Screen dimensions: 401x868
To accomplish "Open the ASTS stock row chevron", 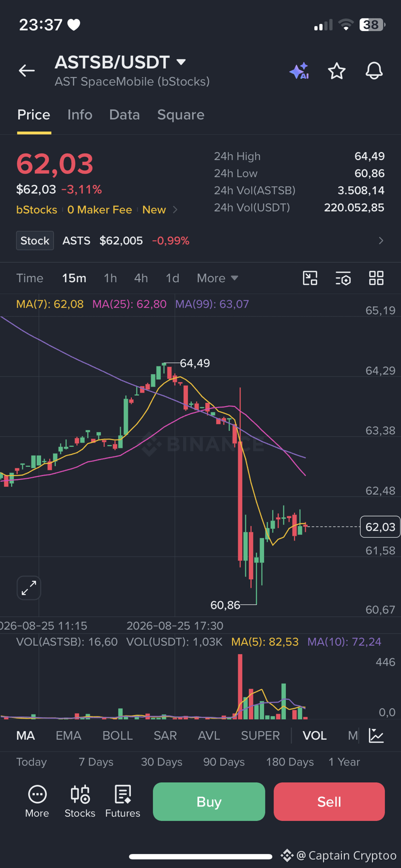I will [x=381, y=241].
